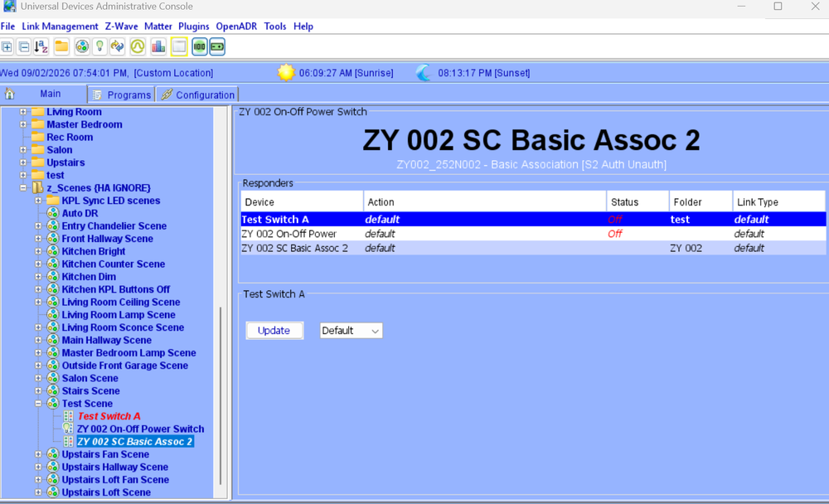This screenshot has width=829, height=504.
Task: Select the Kitchen Bright scene icon
Action: click(x=52, y=251)
